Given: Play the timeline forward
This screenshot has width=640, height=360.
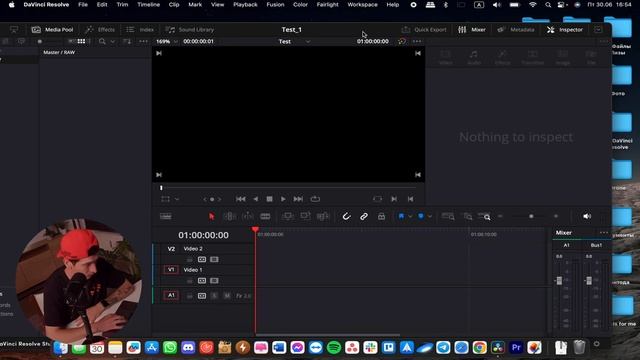Looking at the screenshot, I should click(283, 199).
